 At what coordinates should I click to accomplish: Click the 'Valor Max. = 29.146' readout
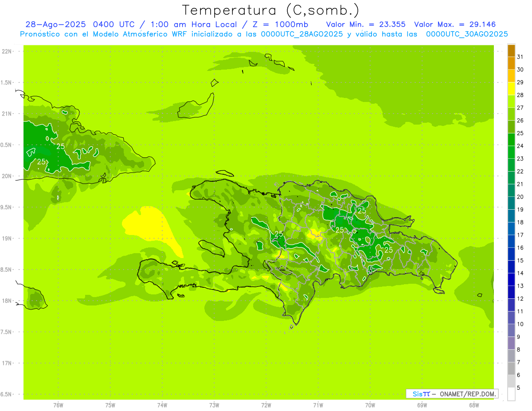tap(455, 24)
